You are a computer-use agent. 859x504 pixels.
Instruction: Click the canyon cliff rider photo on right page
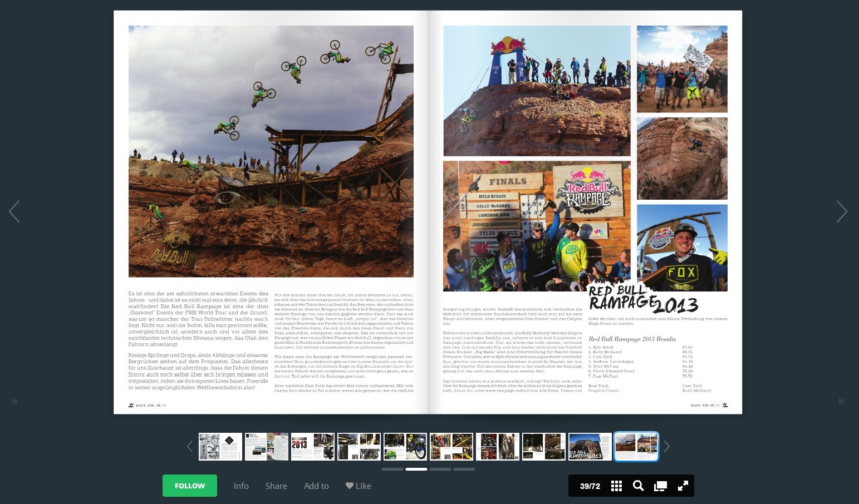coord(682,159)
